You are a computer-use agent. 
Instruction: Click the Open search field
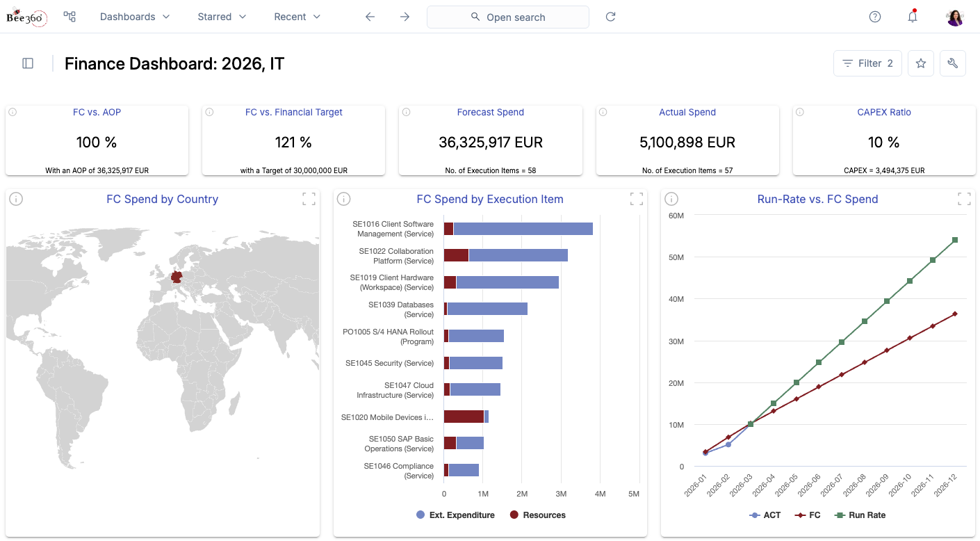(507, 17)
